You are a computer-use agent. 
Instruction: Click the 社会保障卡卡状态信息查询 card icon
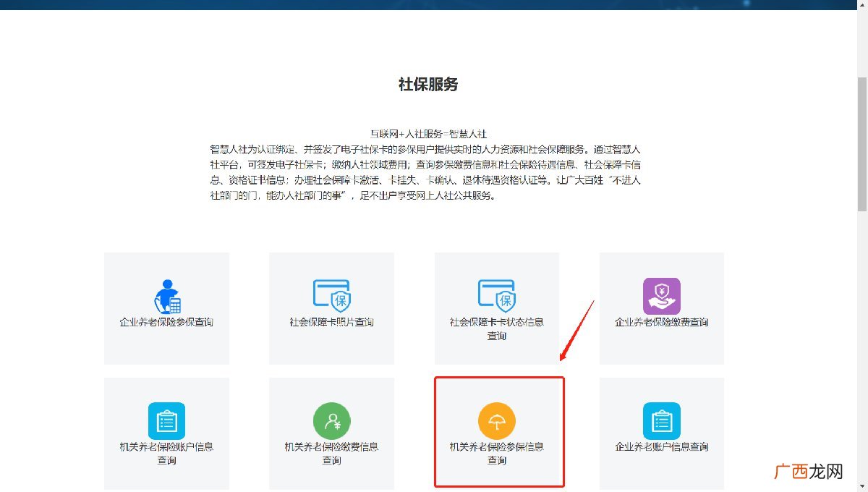pos(496,295)
